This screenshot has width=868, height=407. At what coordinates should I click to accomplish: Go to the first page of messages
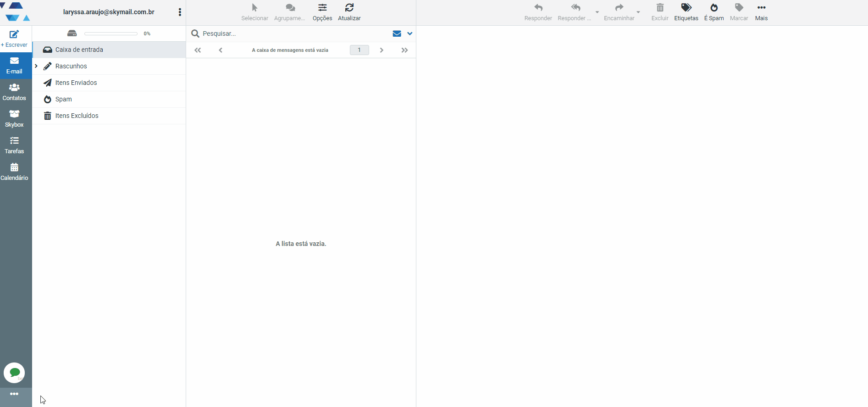[x=198, y=50]
